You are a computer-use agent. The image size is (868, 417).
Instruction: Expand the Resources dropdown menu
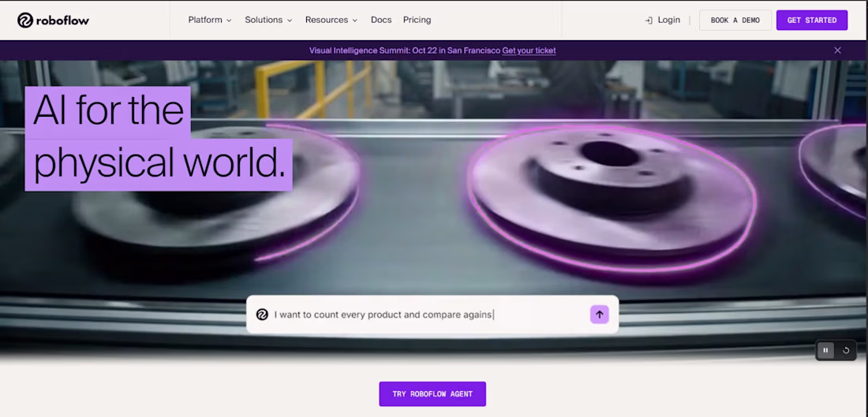pyautogui.click(x=331, y=20)
